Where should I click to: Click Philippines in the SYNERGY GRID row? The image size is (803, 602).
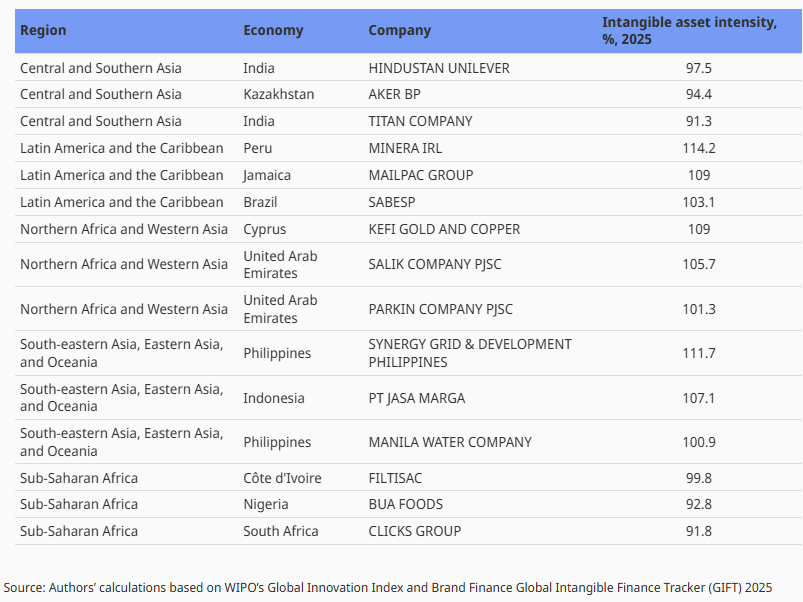click(x=277, y=353)
